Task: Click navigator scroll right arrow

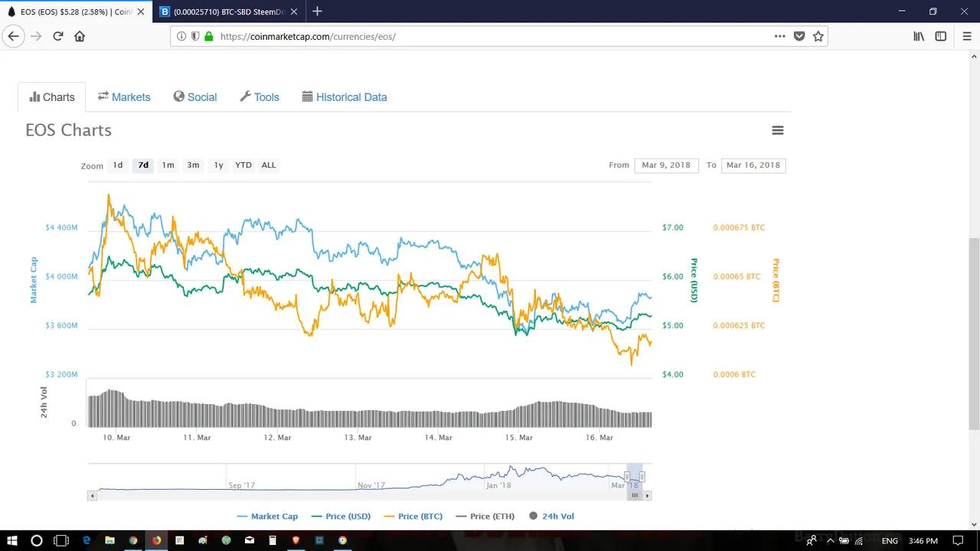Action: (648, 496)
